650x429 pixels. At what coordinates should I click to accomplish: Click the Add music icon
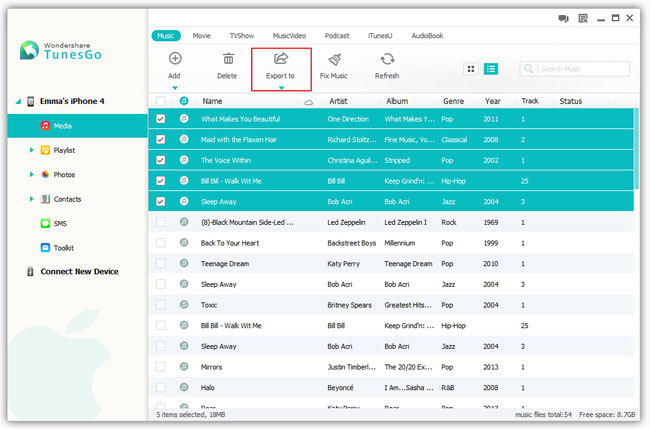[x=175, y=59]
